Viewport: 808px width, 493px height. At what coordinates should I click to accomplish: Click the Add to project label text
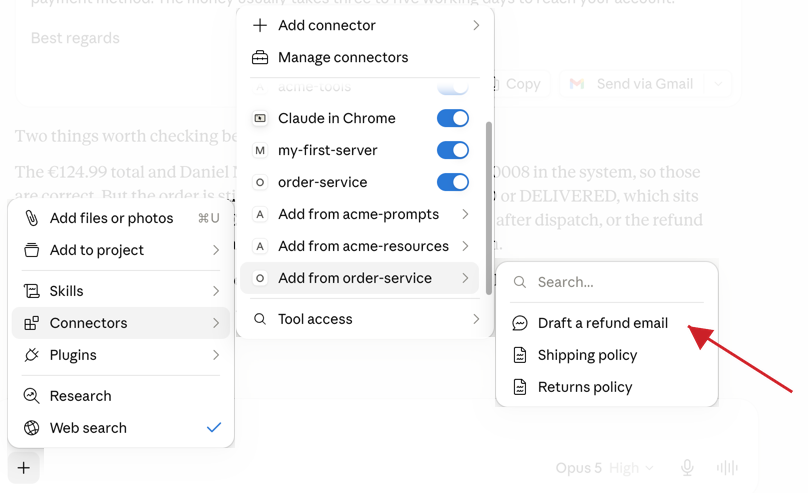coord(97,250)
